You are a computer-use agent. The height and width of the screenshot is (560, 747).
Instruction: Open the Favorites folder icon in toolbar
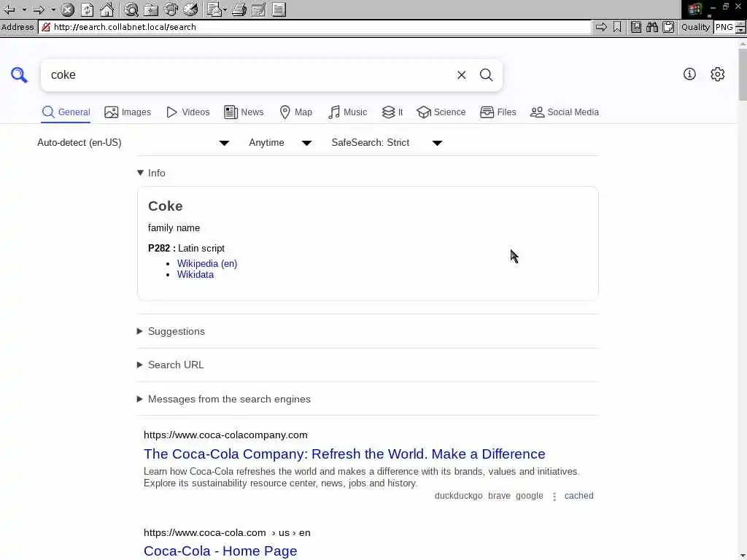coord(151,9)
